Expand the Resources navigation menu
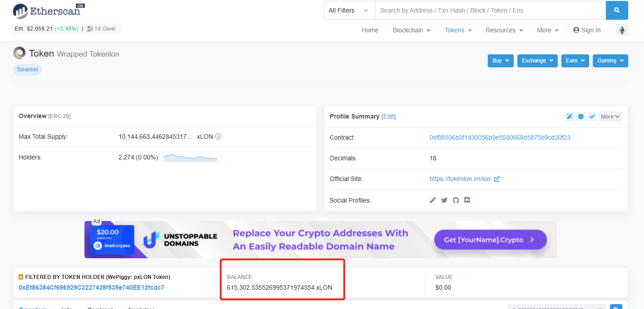 pos(504,30)
